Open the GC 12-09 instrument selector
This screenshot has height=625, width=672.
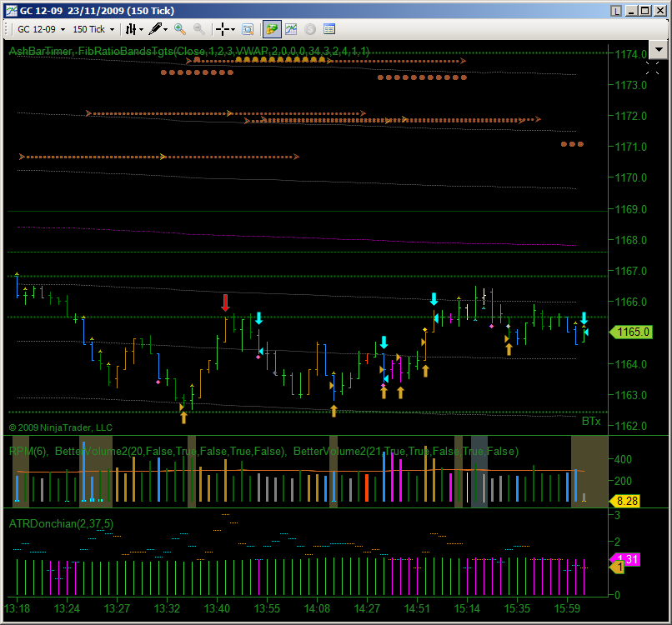41,29
